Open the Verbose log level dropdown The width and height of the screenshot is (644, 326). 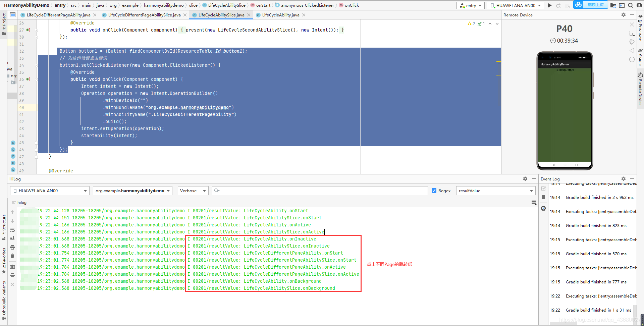click(x=193, y=191)
